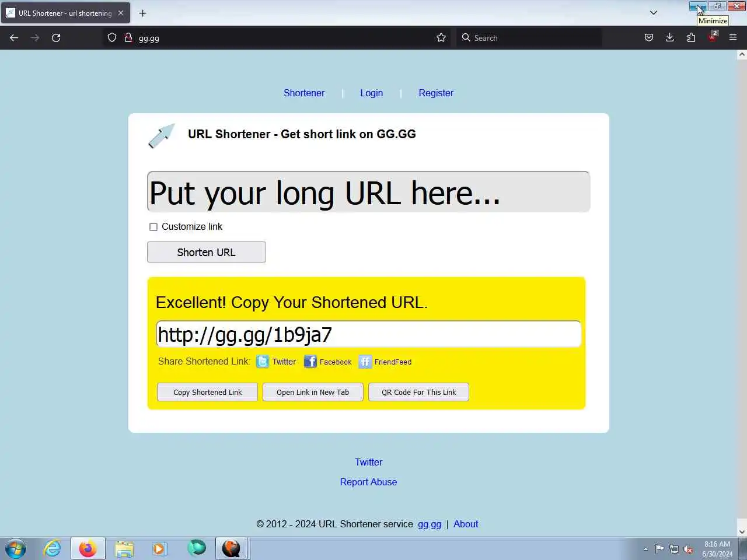The width and height of the screenshot is (747, 560).
Task: Click the muted volume tray icon
Action: click(x=689, y=549)
